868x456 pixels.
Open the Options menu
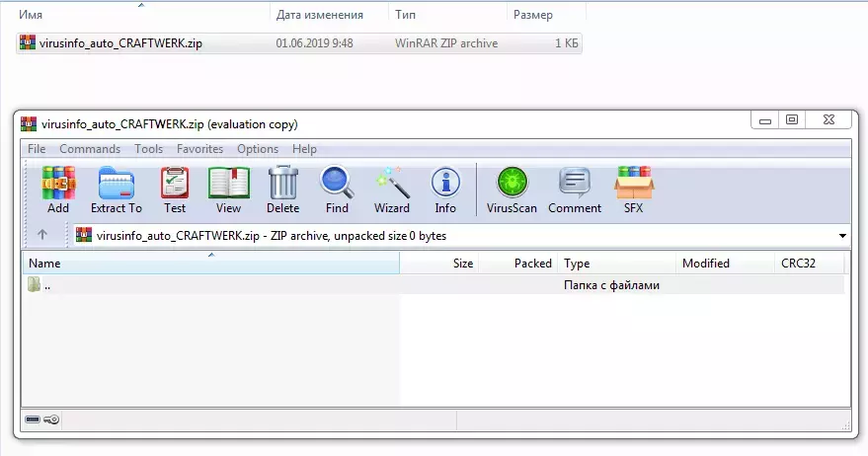point(258,149)
